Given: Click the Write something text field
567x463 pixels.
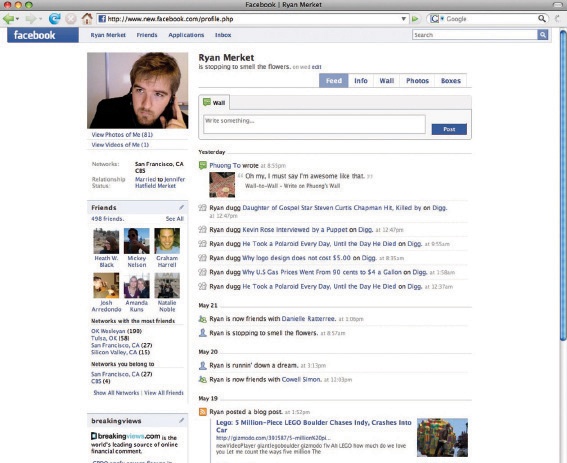Looking at the screenshot, I should tap(314, 124).
